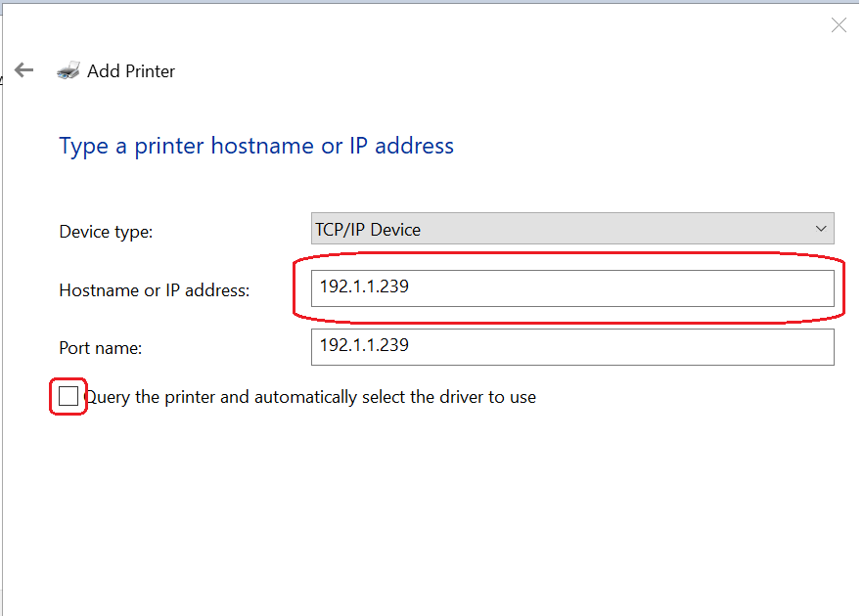
Task: Click the 'Type a printer hostname or IP address' heading
Action: point(256,147)
